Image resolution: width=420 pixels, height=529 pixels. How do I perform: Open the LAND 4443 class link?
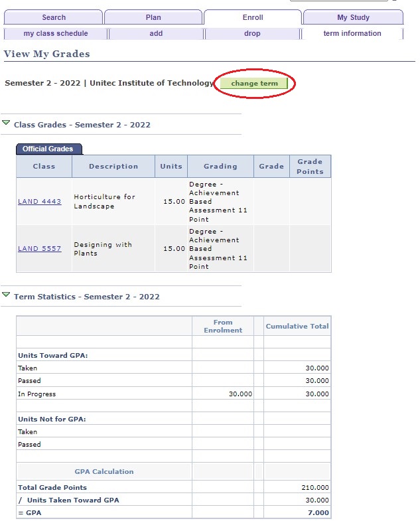pos(40,202)
